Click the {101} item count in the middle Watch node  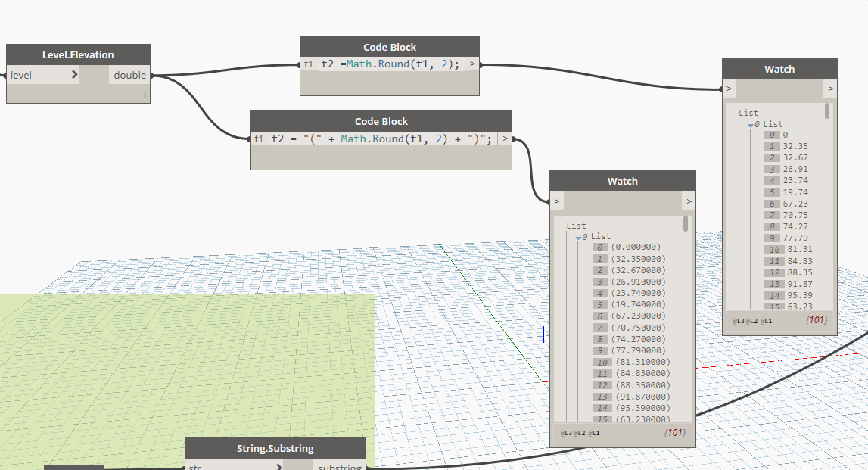click(x=675, y=432)
